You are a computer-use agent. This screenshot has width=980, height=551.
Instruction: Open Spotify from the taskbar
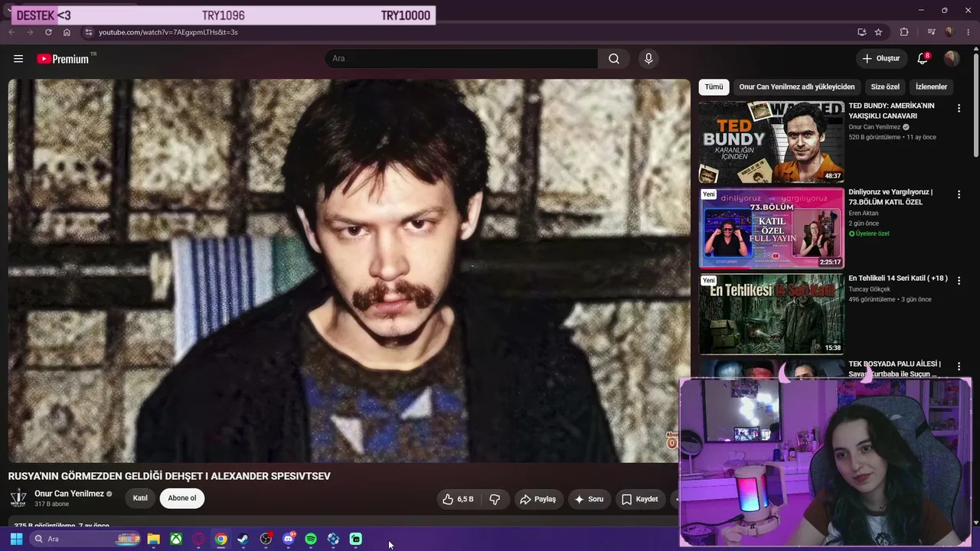(x=311, y=539)
